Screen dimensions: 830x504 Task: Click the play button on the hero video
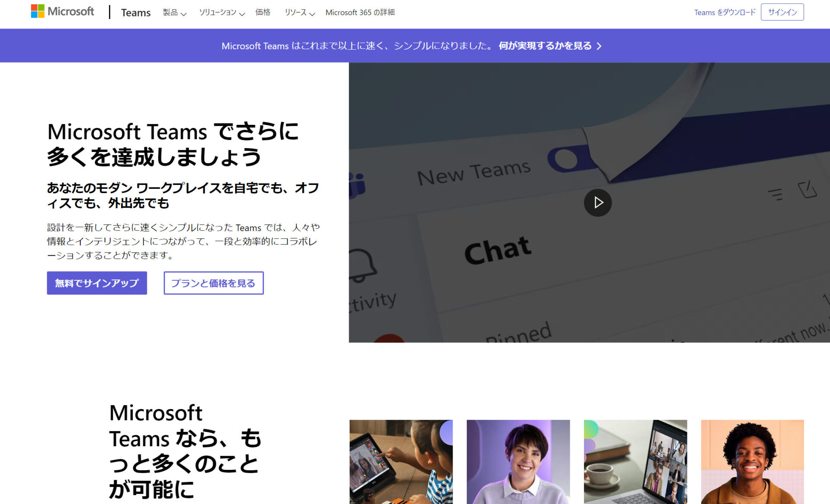pyautogui.click(x=598, y=202)
